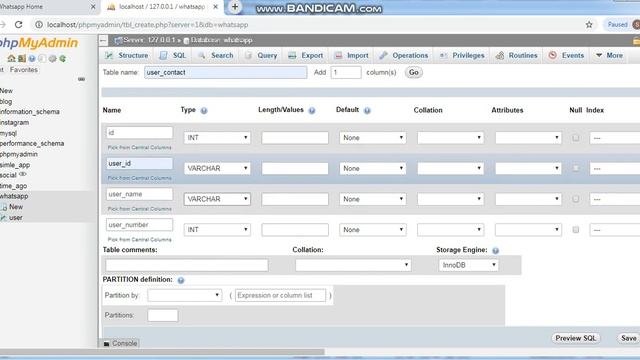Viewport: 640px width, 360px height.
Task: Click the Save button
Action: [x=628, y=338]
